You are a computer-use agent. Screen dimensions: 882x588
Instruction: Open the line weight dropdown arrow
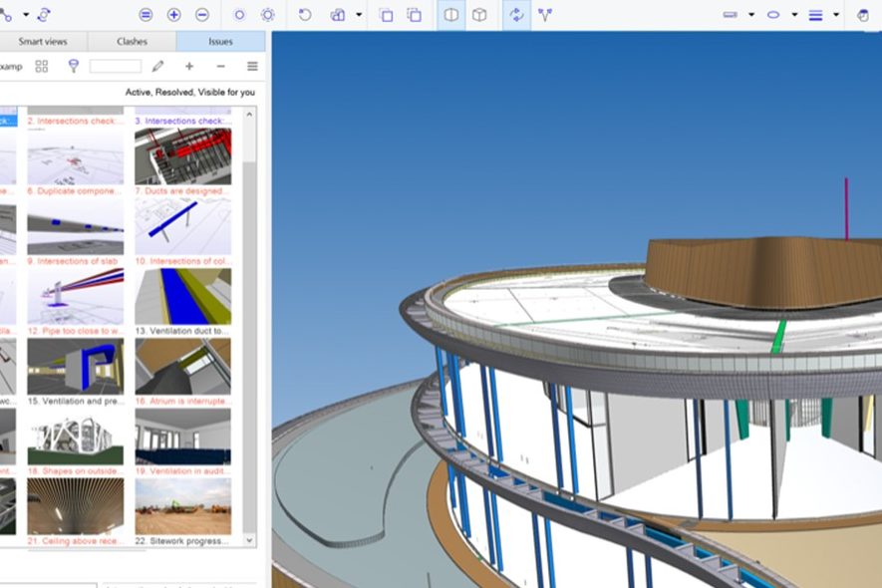click(x=835, y=15)
